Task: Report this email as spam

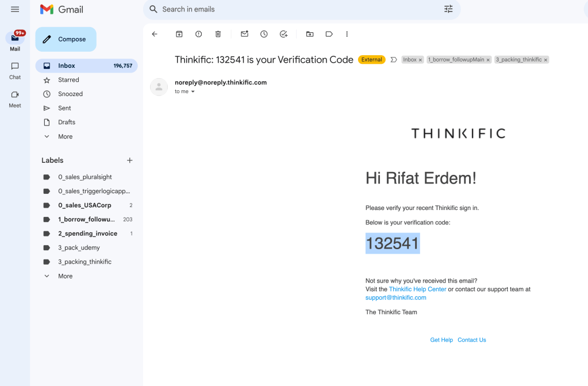Action: click(x=199, y=34)
